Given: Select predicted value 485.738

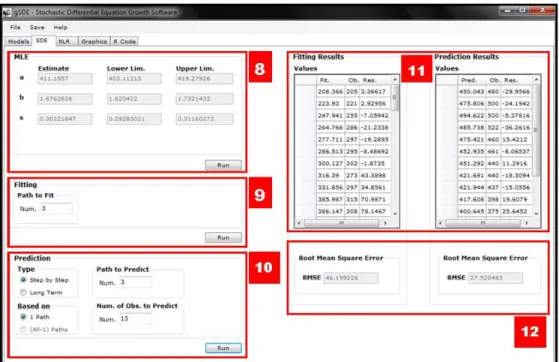Looking at the screenshot, I should pos(471,127).
